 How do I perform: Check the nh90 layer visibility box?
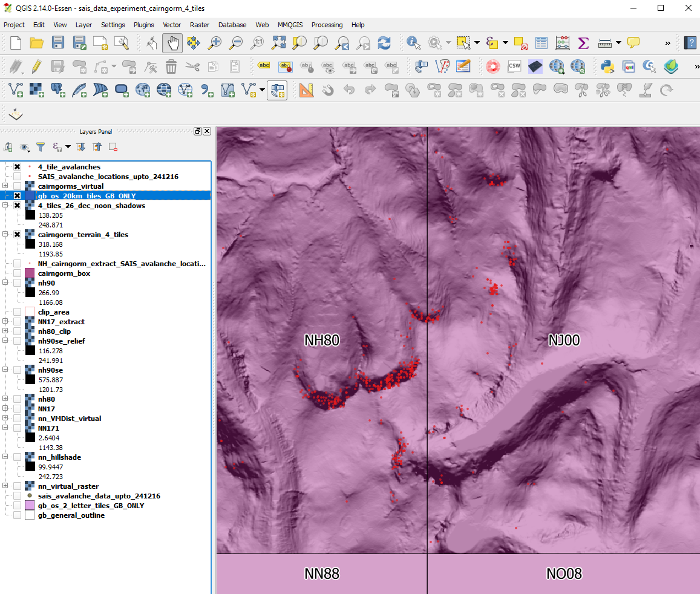tap(17, 282)
